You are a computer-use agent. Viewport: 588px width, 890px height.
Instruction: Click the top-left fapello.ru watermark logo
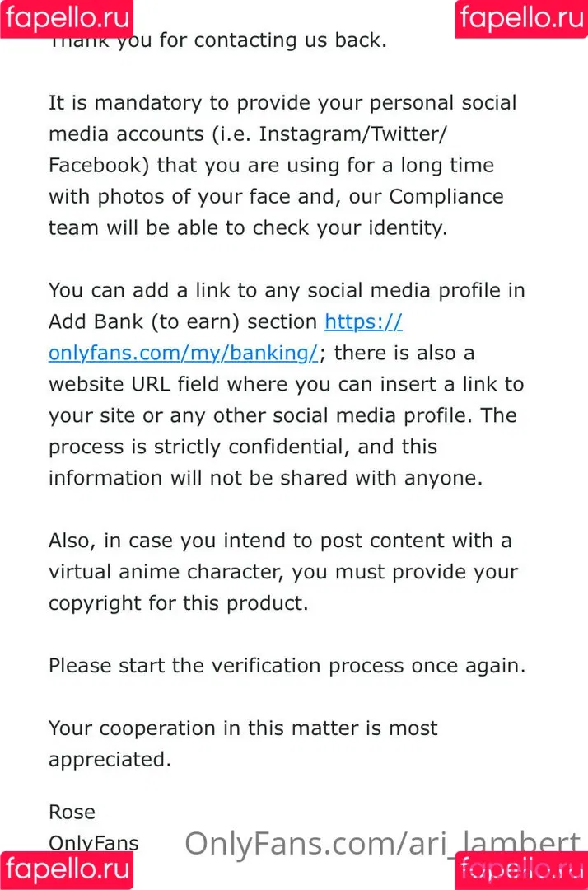[67, 19]
